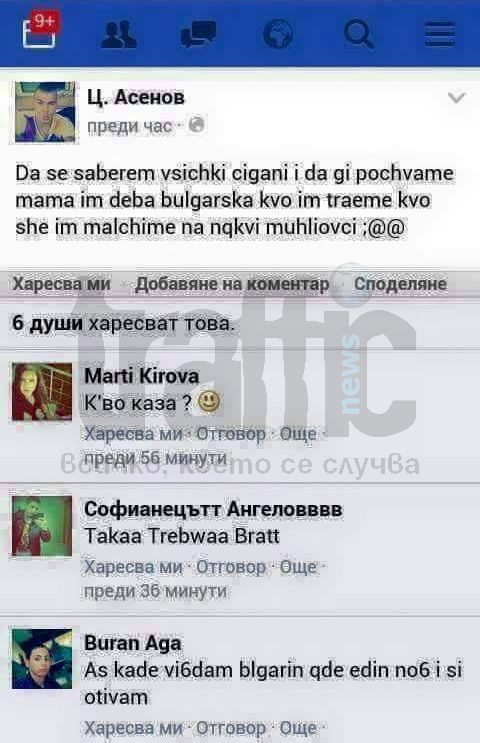Open Софианецътт Ангеловввв avatar
The width and height of the screenshot is (480, 743).
pyautogui.click(x=42, y=526)
